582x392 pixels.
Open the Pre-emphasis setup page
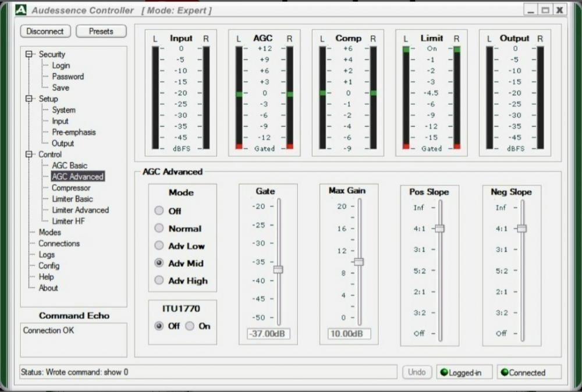click(74, 132)
